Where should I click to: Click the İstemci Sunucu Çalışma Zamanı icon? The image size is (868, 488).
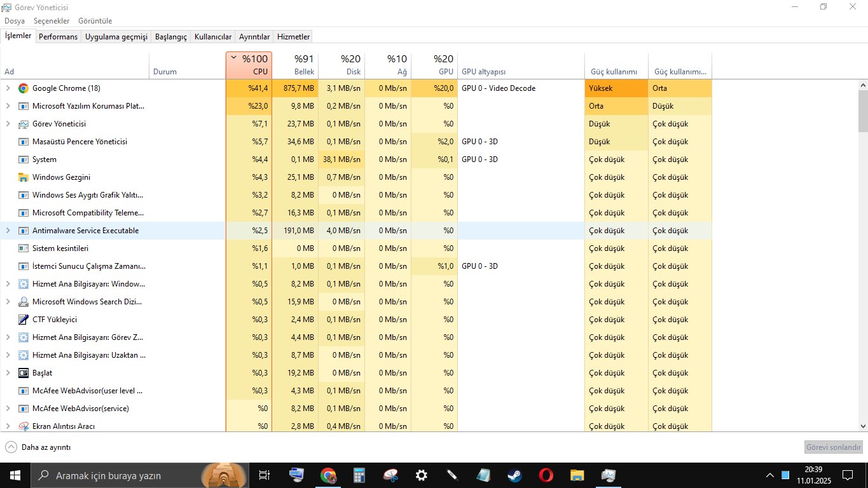point(24,266)
